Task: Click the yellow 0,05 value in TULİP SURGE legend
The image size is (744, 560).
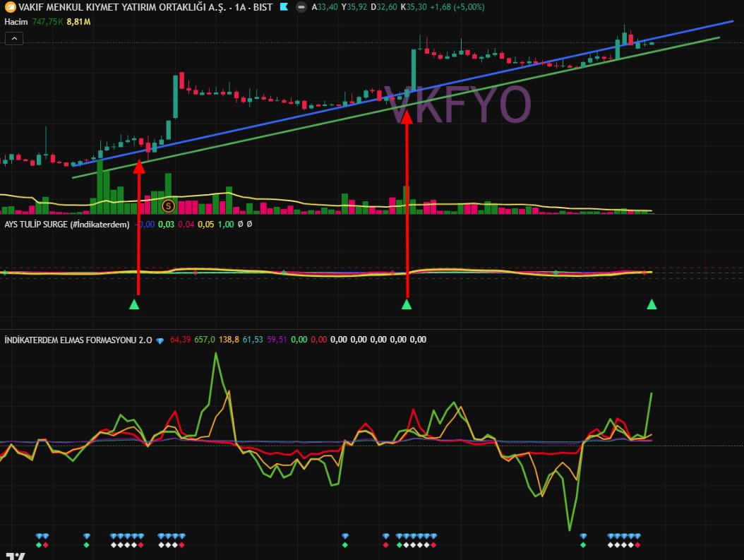Action: [206, 225]
